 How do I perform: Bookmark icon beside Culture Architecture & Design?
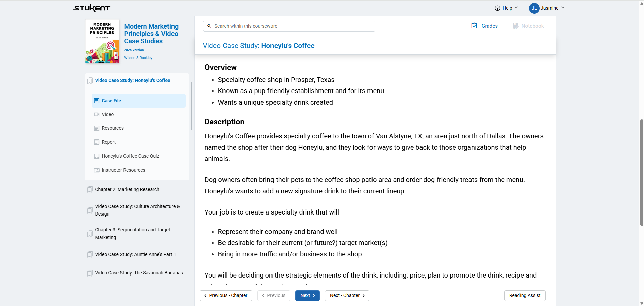tap(90, 210)
